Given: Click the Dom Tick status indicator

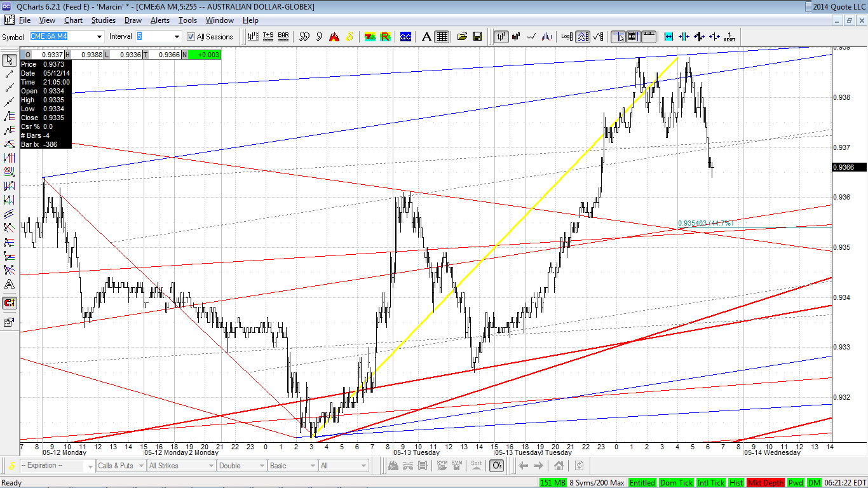Looking at the screenshot, I should click(677, 483).
